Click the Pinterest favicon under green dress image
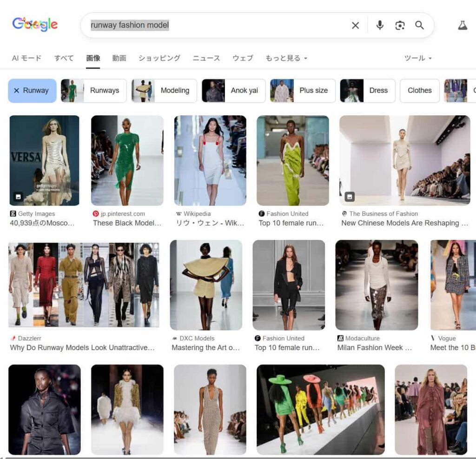The image size is (476, 459). click(96, 214)
